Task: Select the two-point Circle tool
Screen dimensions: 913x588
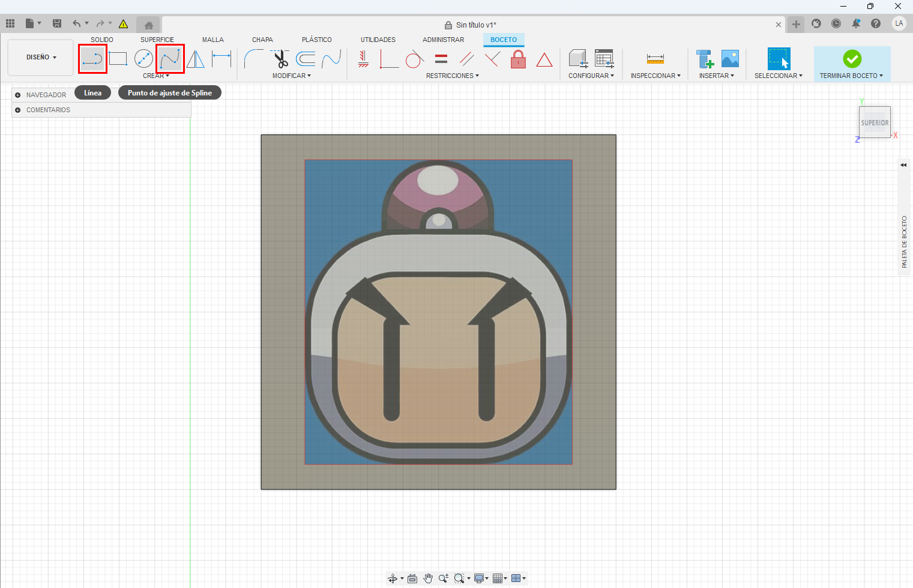Action: click(144, 59)
